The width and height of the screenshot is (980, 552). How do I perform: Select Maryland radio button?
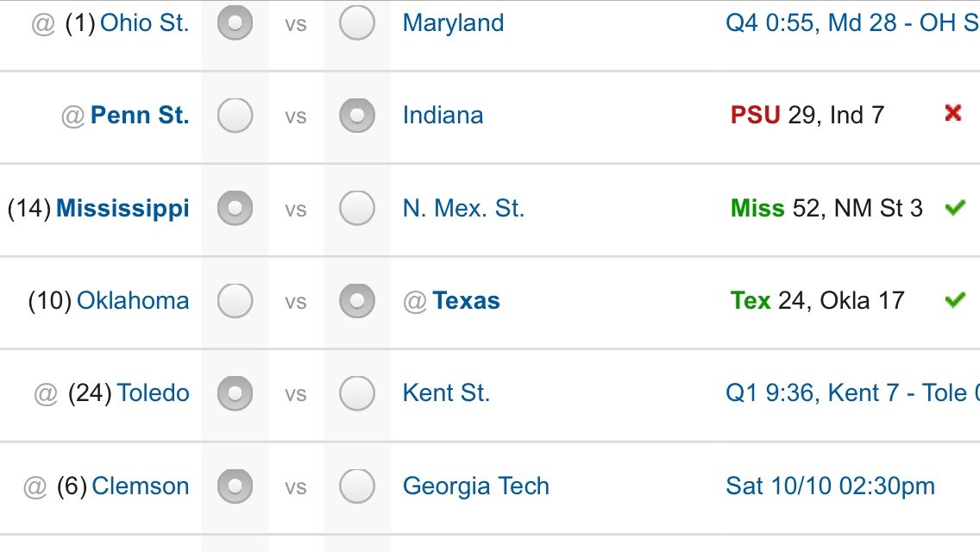point(357,23)
